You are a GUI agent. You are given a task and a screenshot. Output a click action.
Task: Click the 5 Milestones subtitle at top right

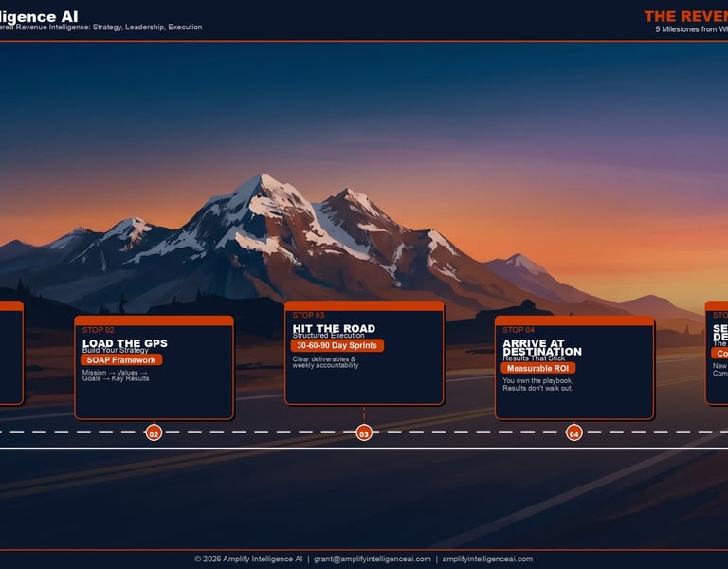tap(692, 29)
